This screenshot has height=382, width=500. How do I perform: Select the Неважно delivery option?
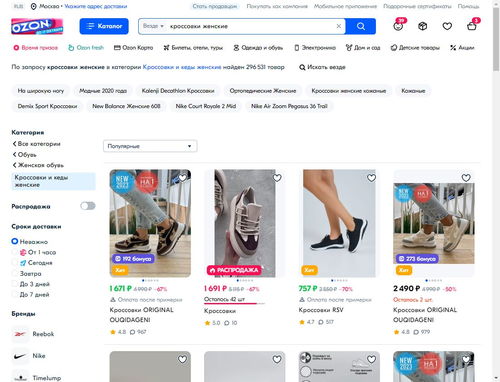pos(15,241)
